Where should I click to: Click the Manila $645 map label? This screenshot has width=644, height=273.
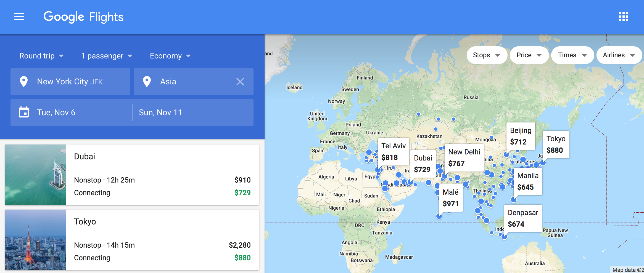click(528, 181)
